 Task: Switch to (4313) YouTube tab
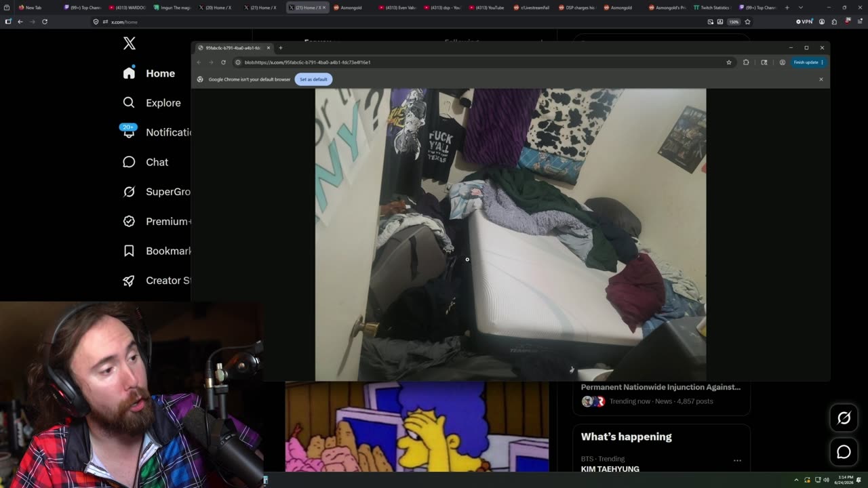click(488, 7)
